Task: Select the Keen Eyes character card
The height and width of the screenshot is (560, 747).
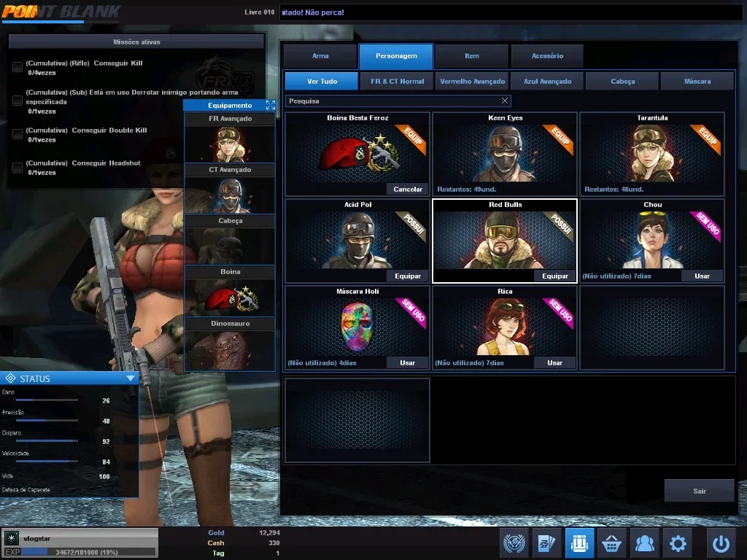Action: [x=505, y=155]
